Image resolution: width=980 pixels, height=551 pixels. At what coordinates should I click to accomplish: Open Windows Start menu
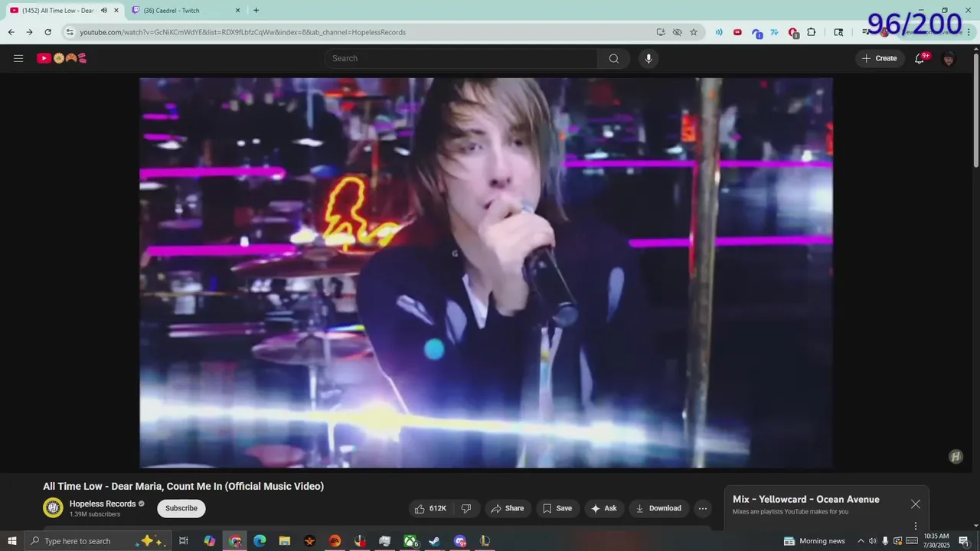[12, 541]
